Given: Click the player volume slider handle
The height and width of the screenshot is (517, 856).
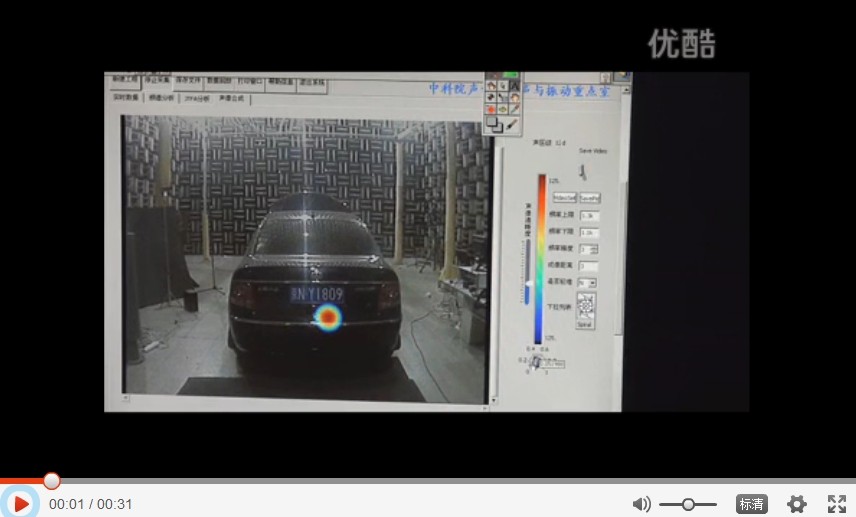Looking at the screenshot, I should click(688, 504).
